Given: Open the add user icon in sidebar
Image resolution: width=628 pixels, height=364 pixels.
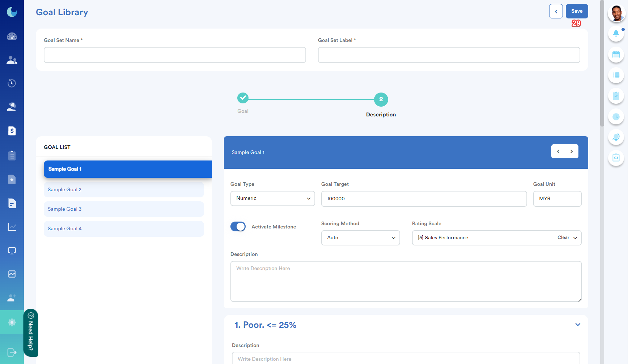Looking at the screenshot, I should coord(12,298).
